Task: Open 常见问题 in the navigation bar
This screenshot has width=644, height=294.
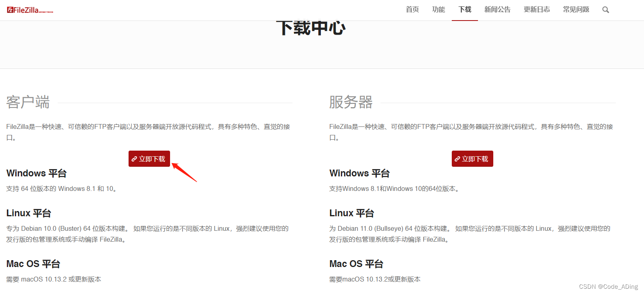Action: (x=576, y=9)
